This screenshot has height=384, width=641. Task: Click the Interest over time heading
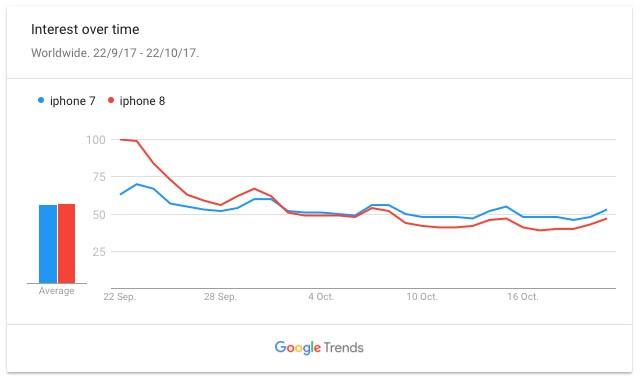85,29
